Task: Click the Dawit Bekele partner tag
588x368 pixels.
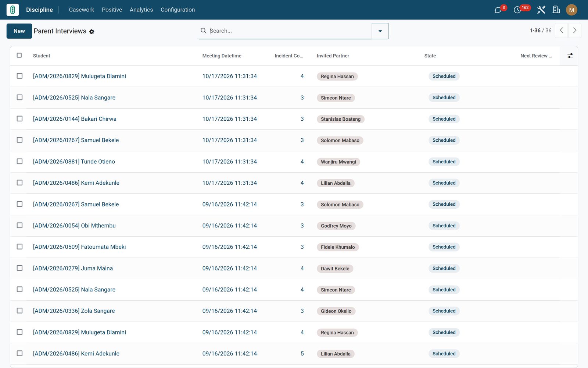Action: click(x=335, y=269)
